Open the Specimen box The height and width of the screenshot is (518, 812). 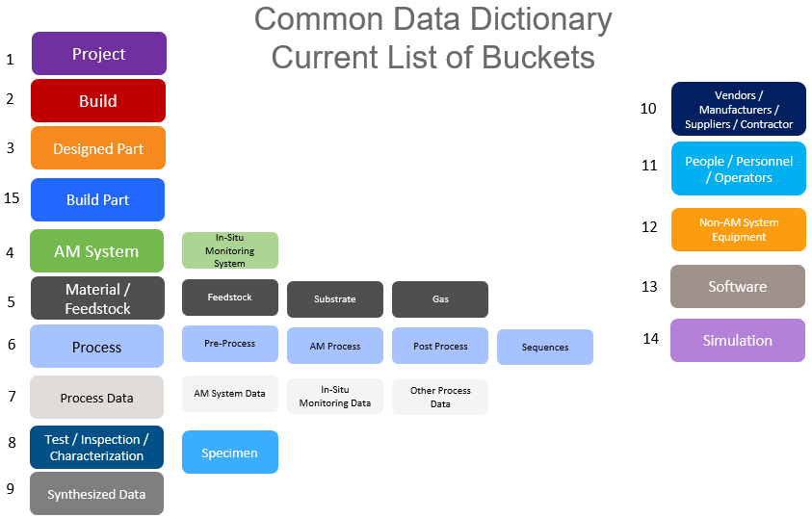(x=230, y=453)
